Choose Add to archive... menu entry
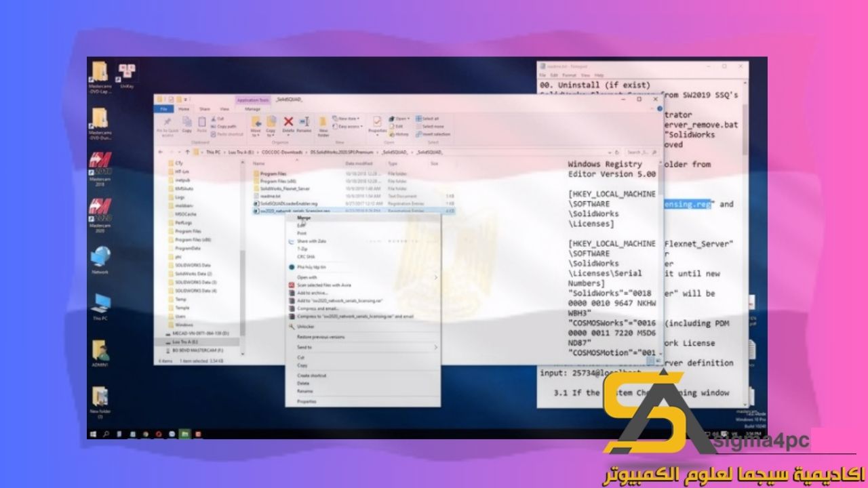Image resolution: width=868 pixels, height=488 pixels. click(x=363, y=292)
